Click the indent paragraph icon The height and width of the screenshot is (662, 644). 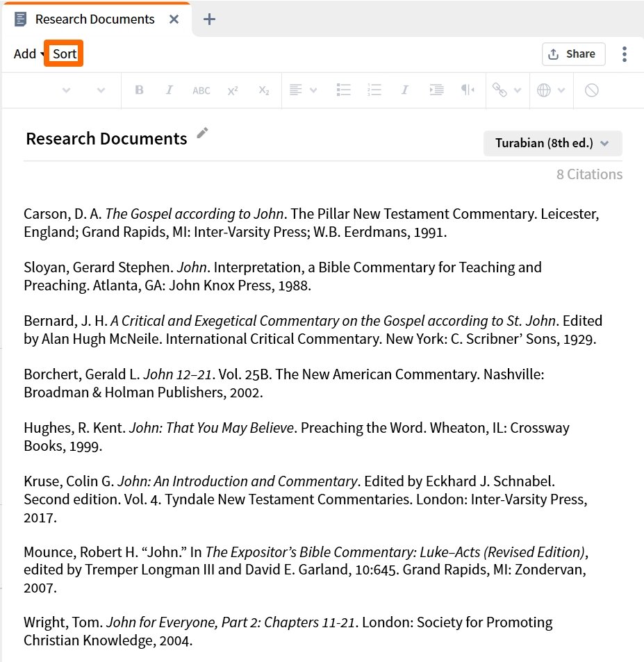(x=436, y=90)
